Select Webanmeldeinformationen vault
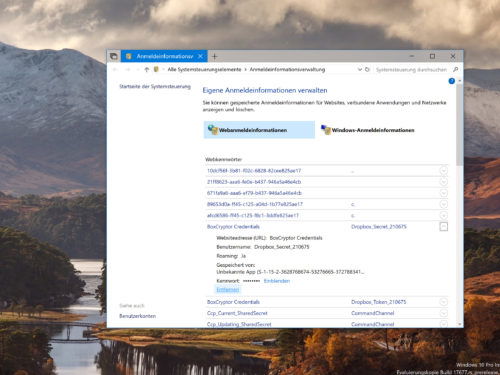 [259, 130]
